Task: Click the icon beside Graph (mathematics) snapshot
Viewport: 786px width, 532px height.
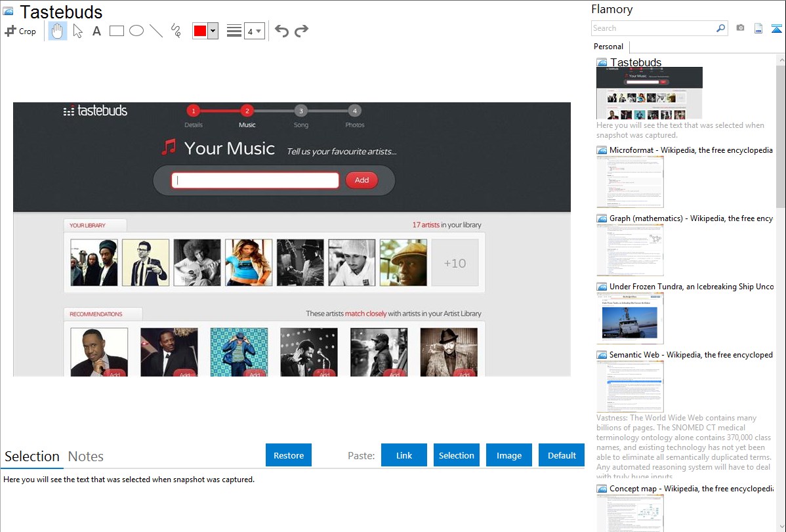Action: (602, 218)
